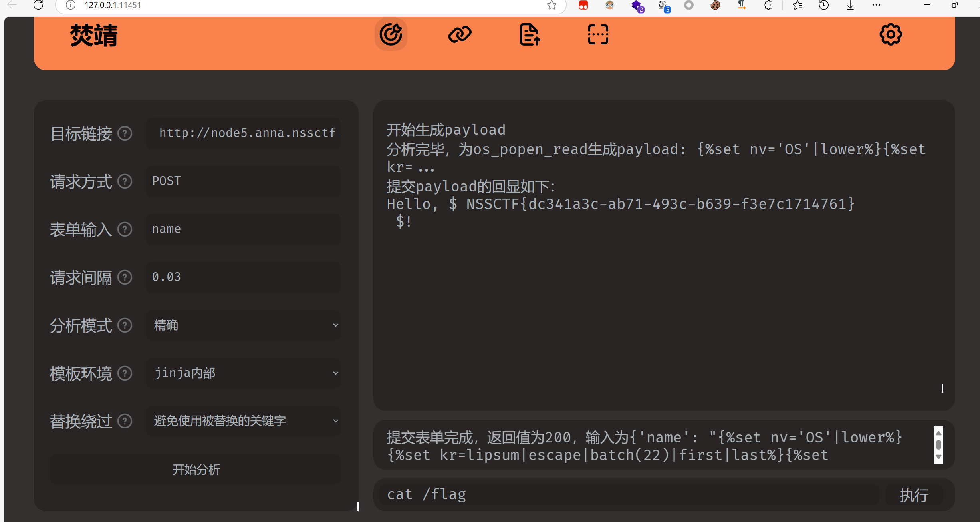Open the 分析模式 dropdown showing 精确
980x522 pixels.
pos(243,325)
